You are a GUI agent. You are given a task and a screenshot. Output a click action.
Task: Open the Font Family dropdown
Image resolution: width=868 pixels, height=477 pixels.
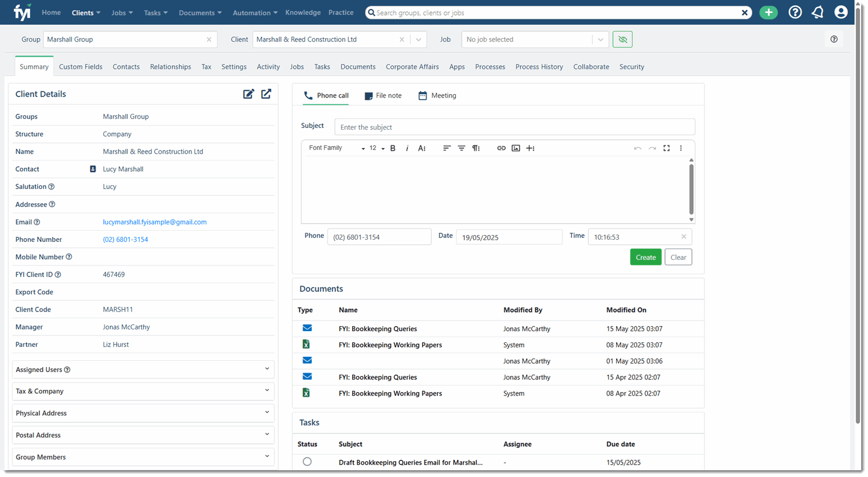click(334, 148)
